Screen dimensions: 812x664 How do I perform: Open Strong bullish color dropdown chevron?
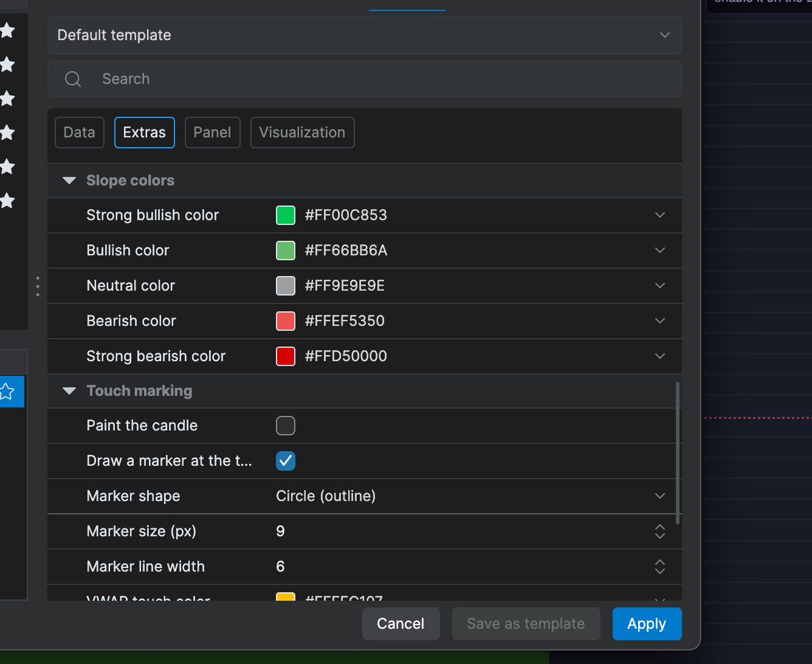pyautogui.click(x=660, y=215)
